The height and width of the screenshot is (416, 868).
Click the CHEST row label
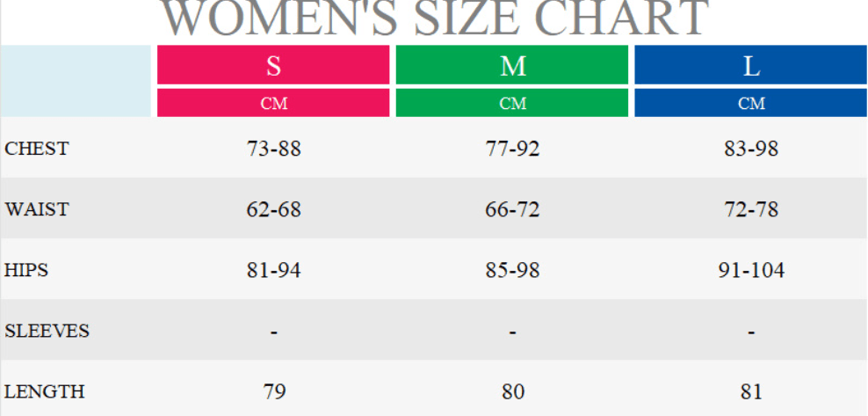tap(37, 149)
